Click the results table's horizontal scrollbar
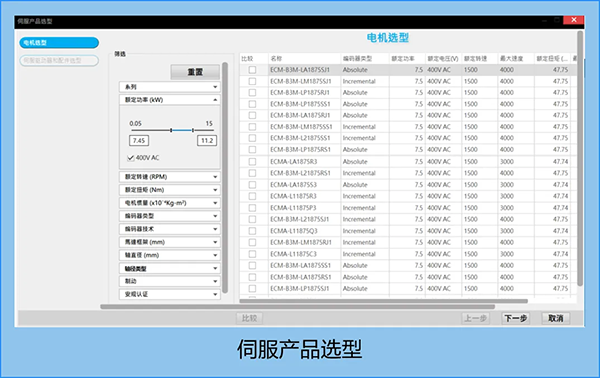600x378 pixels. [383, 301]
